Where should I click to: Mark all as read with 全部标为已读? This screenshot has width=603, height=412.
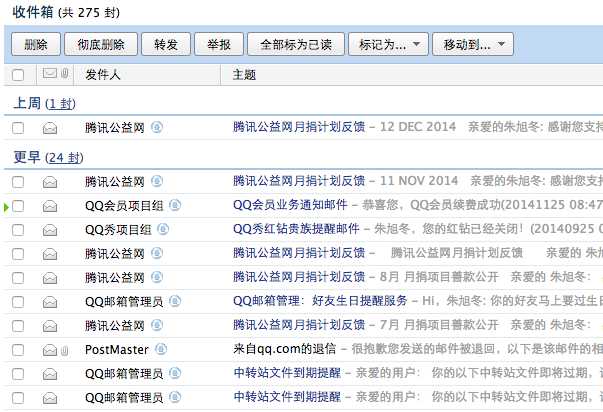[296, 45]
